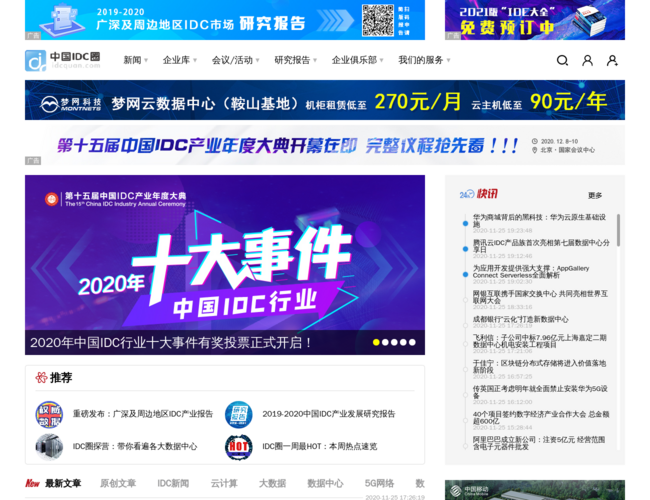Click the 中国移动 banner in sidebar
Viewport: 650px width, 500px height.
point(535,490)
